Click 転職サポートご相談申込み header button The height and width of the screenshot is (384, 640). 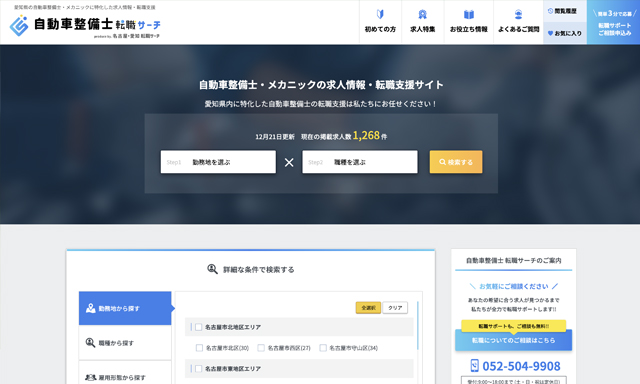(613, 22)
